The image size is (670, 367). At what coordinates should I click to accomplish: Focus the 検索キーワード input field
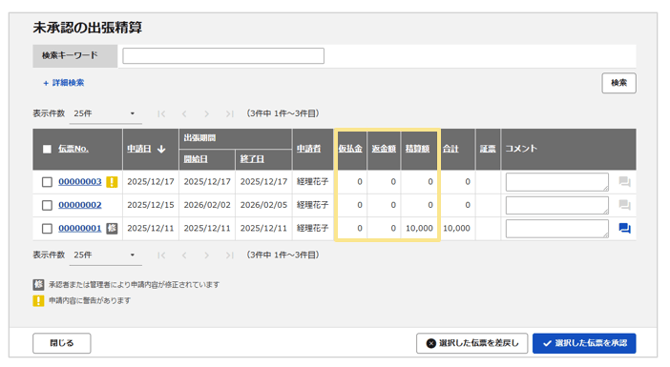click(x=223, y=56)
